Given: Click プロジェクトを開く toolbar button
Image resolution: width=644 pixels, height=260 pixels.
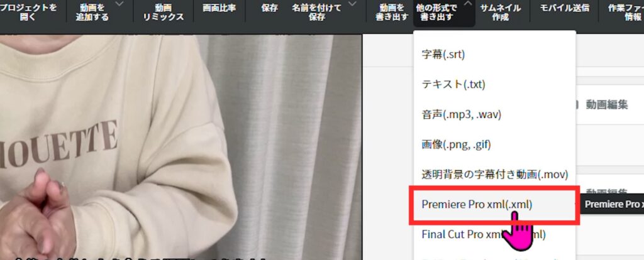Looking at the screenshot, I should coord(28,13).
